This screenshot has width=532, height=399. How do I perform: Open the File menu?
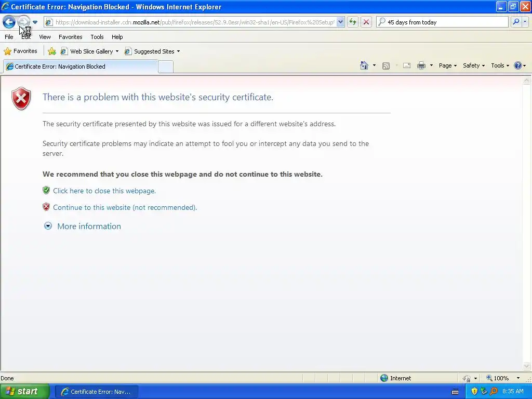point(9,37)
